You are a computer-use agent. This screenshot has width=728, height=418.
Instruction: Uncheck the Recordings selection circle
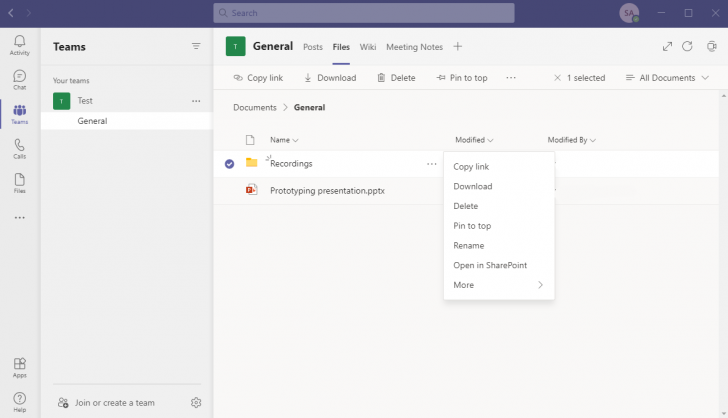tap(229, 163)
